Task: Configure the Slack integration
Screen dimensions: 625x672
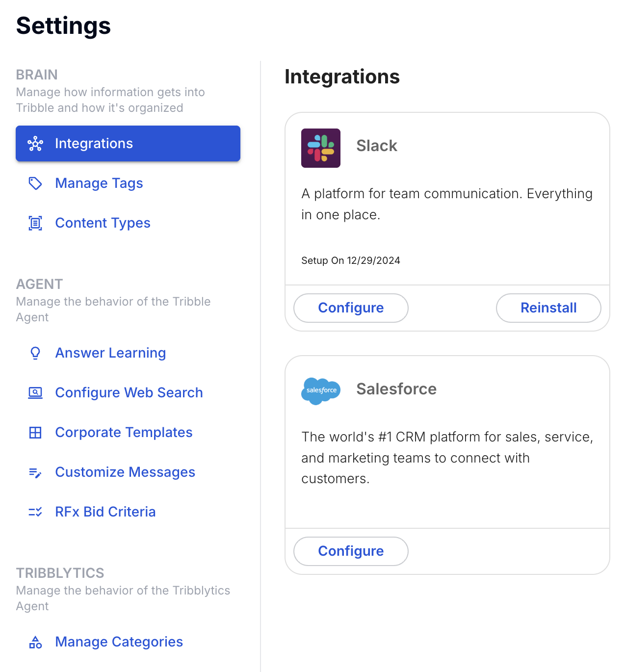Action: pos(350,308)
